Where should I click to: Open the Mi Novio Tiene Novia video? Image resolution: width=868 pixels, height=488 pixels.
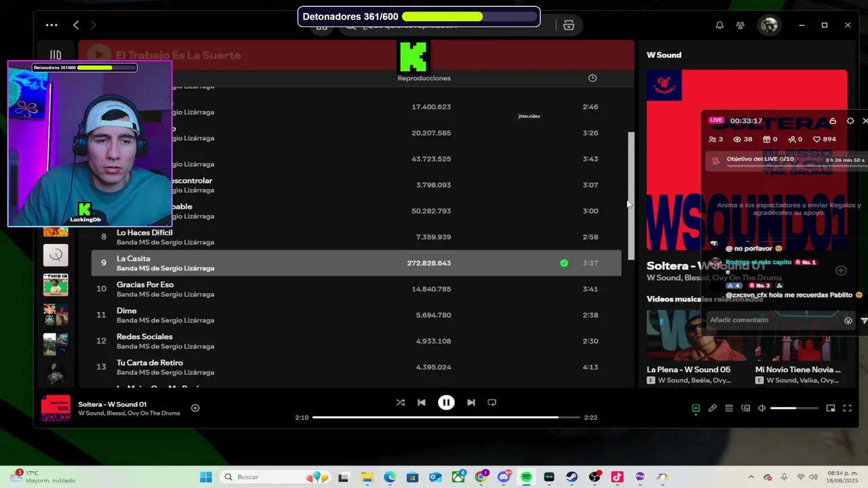(x=802, y=348)
